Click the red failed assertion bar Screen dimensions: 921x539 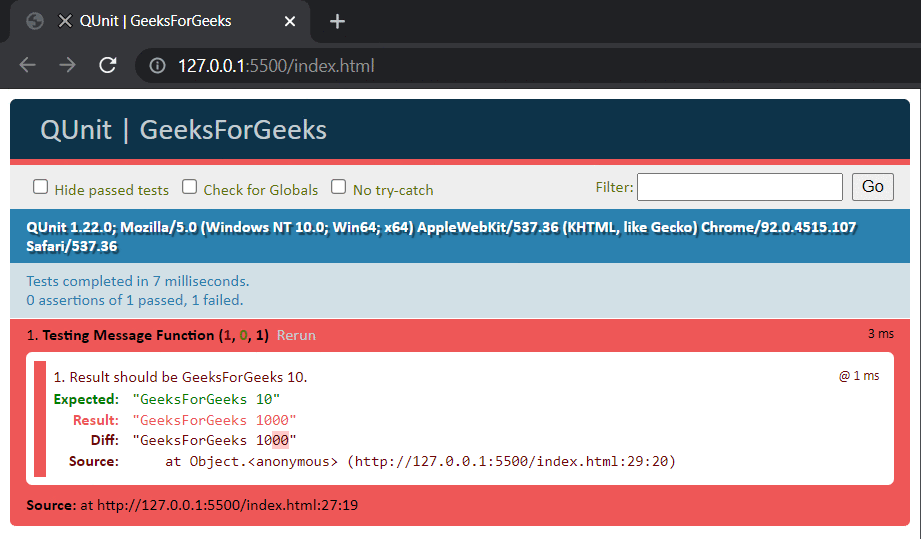coord(40,419)
